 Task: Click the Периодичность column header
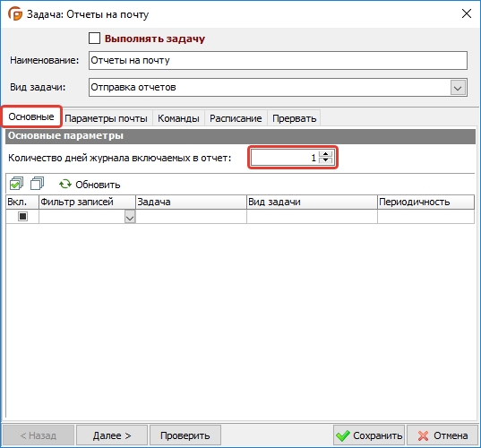point(425,202)
